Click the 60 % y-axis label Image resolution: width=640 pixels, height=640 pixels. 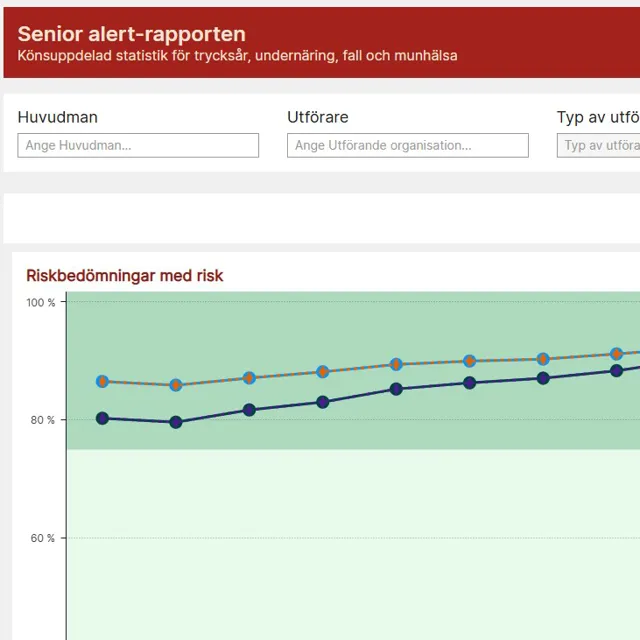tap(43, 538)
